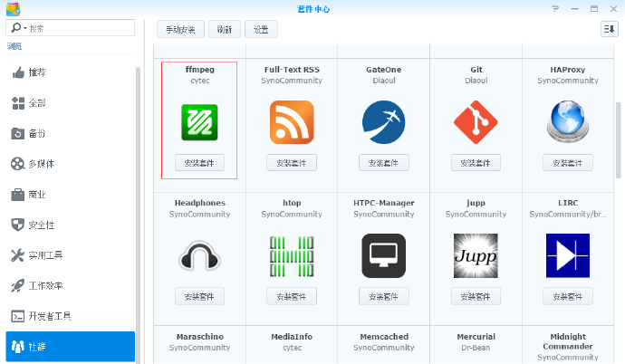Click the 设置 (Settings) button
Screen dimensions: 625x364
[x=261, y=30]
